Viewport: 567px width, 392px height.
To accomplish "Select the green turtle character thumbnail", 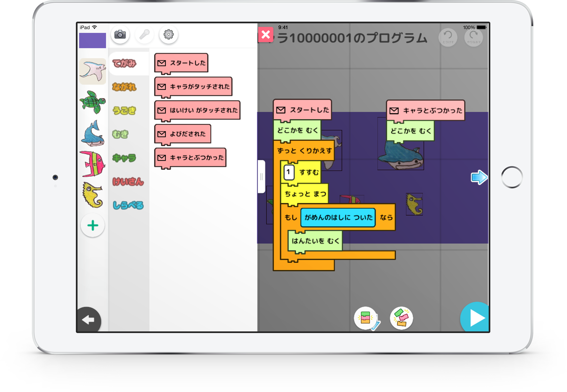I will (x=93, y=102).
